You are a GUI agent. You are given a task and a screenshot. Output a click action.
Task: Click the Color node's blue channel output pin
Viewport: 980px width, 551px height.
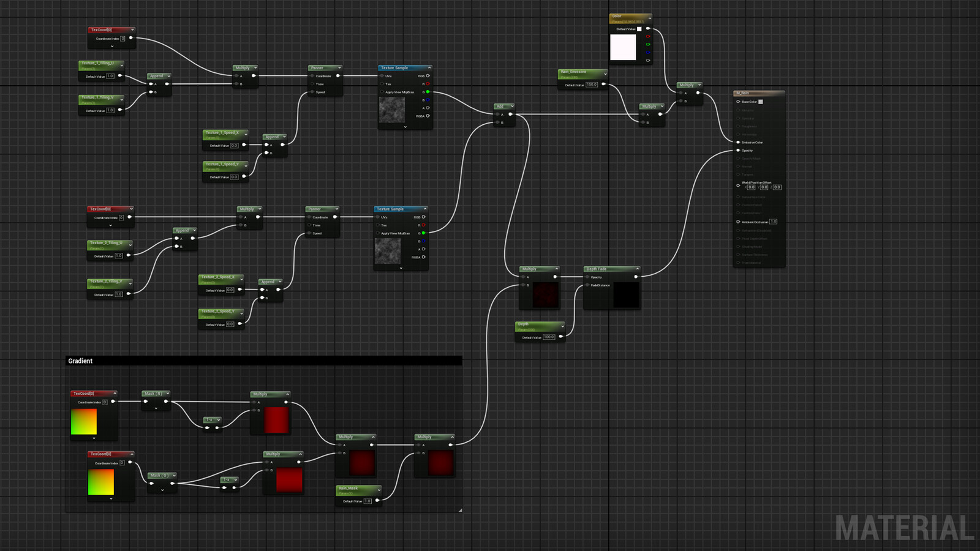[x=648, y=52]
